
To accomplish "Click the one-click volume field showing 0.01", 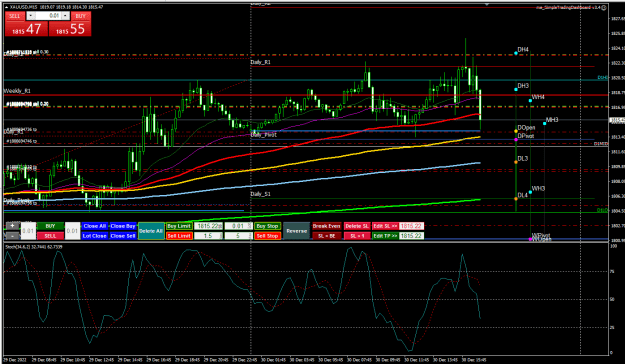I will point(48,16).
